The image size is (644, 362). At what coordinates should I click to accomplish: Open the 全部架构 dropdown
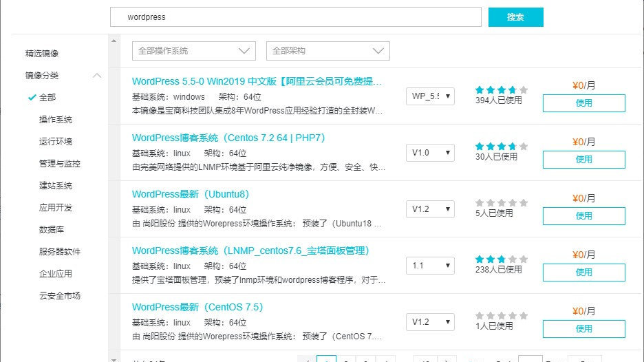(x=328, y=51)
